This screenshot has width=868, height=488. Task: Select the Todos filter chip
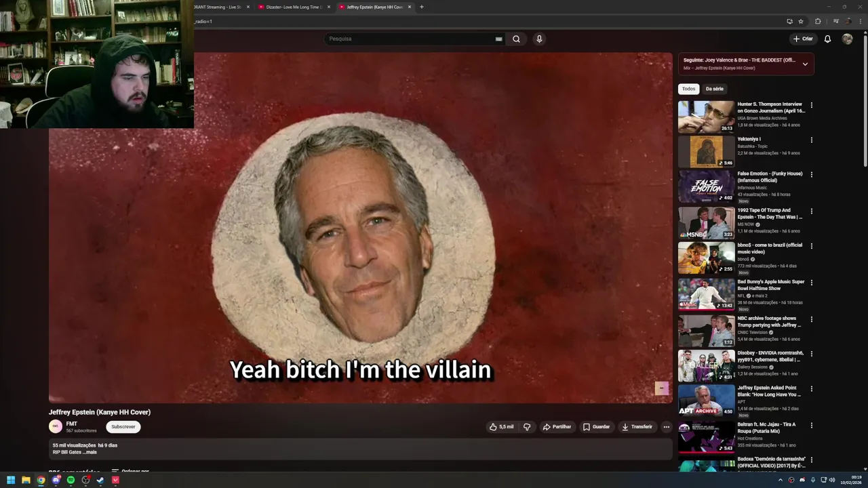tap(688, 89)
